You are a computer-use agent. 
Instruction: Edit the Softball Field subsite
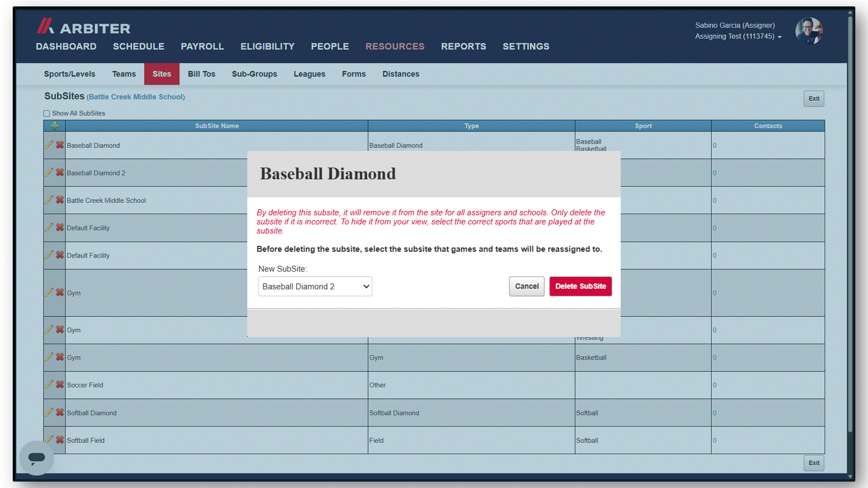coord(49,440)
